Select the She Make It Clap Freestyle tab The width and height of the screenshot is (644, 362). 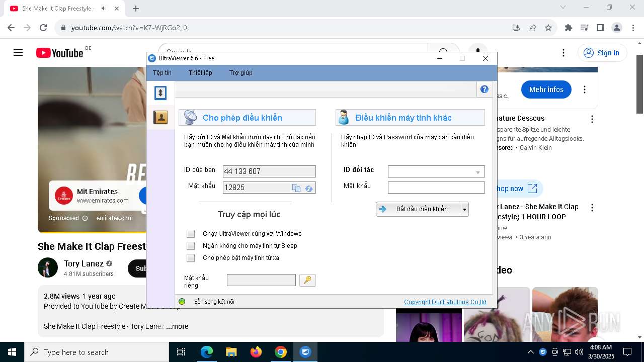tap(65, 9)
